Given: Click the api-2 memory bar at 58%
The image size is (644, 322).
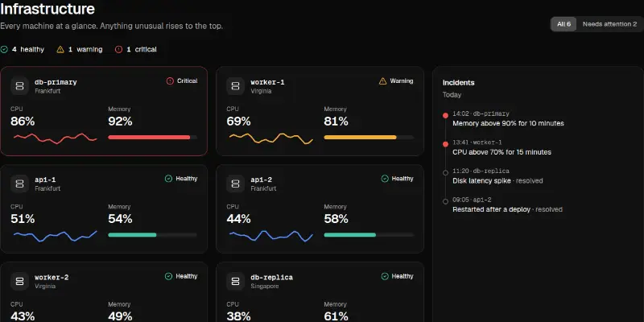Looking at the screenshot, I should [x=369, y=235].
